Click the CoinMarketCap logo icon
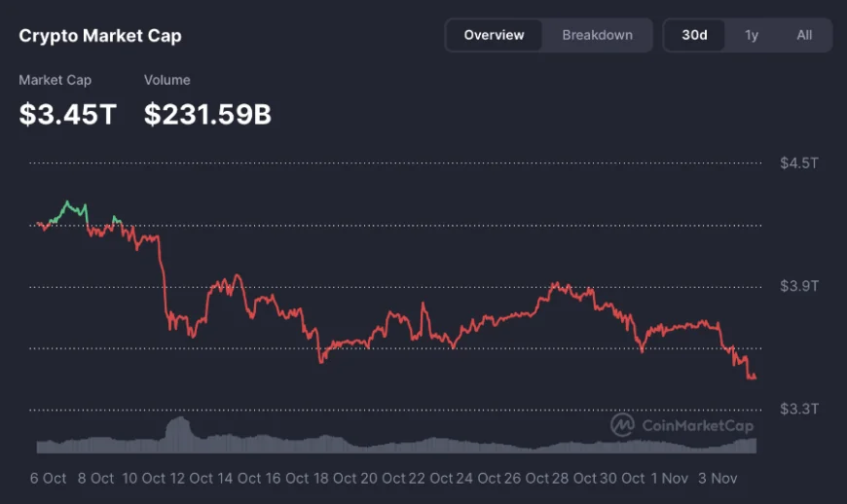The width and height of the screenshot is (847, 504). pyautogui.click(x=623, y=425)
